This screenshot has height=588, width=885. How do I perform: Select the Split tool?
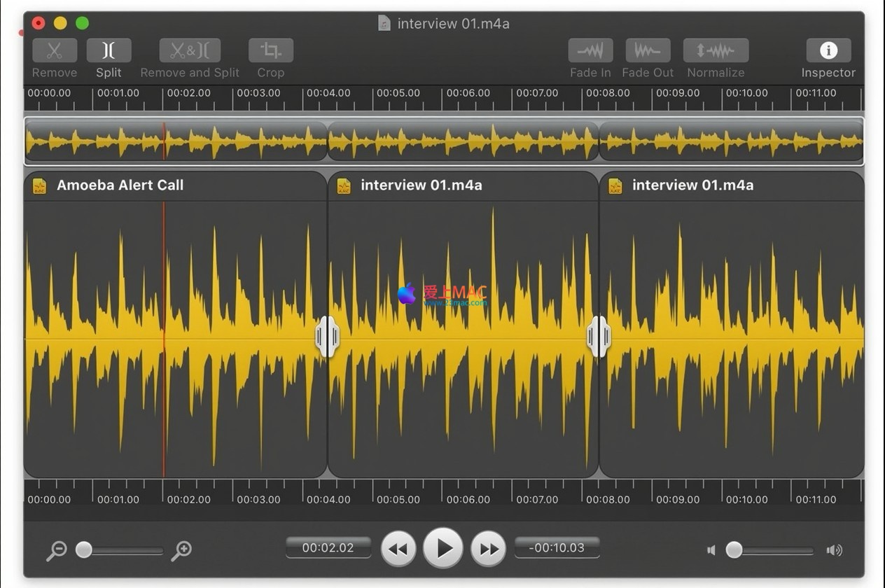coord(109,51)
